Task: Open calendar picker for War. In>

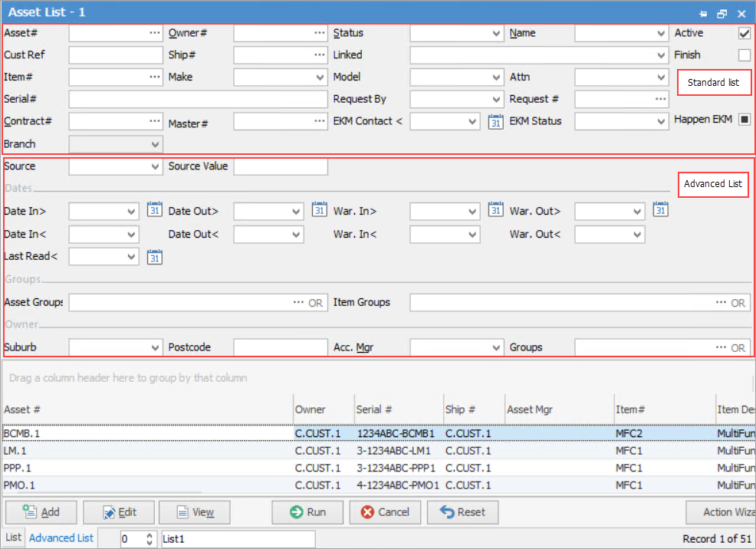Action: pos(496,211)
